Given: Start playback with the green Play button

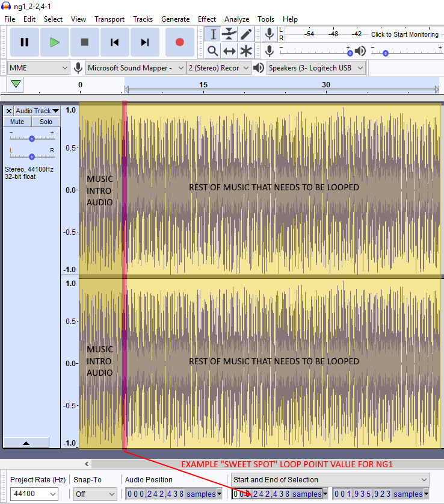Looking at the screenshot, I should point(55,42).
